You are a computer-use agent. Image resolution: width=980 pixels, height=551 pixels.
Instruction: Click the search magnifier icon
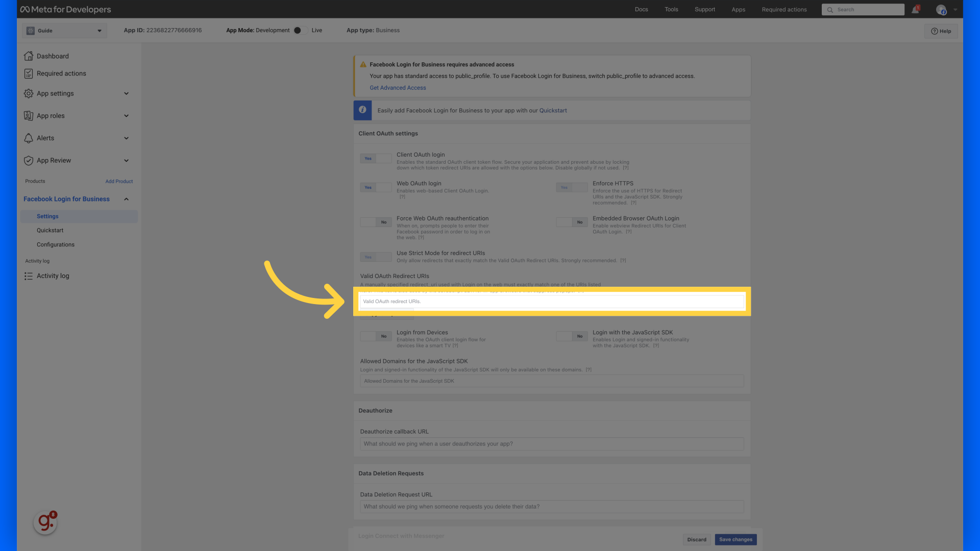click(830, 10)
